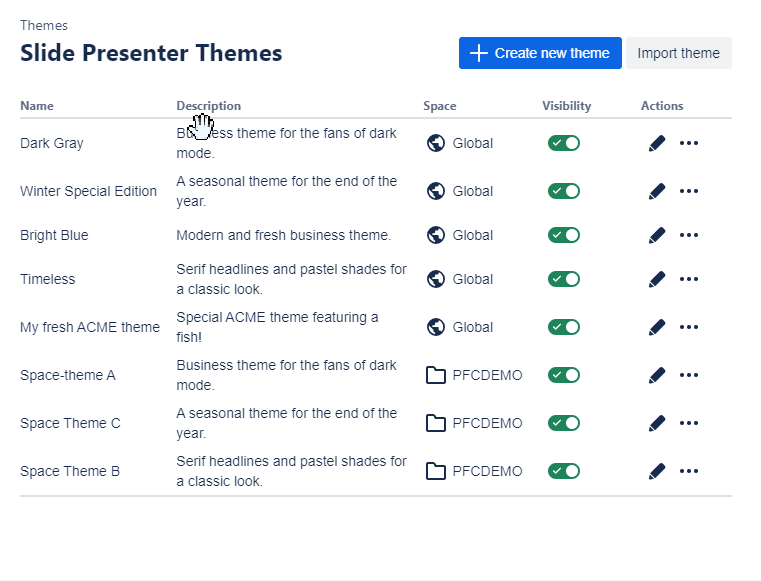This screenshot has width=761, height=581.
Task: Click the Themes breadcrumb text
Action: [44, 25]
